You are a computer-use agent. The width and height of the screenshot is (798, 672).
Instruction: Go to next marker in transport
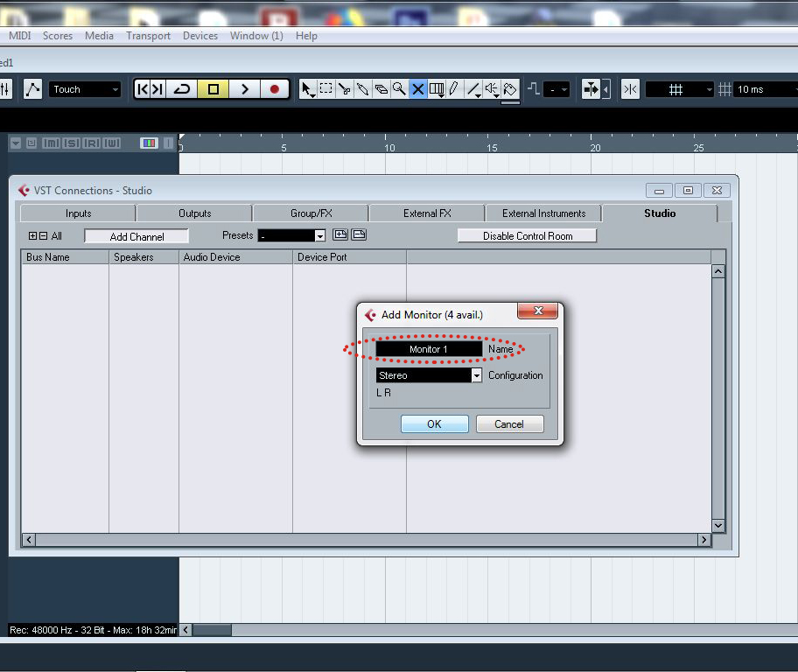[157, 89]
